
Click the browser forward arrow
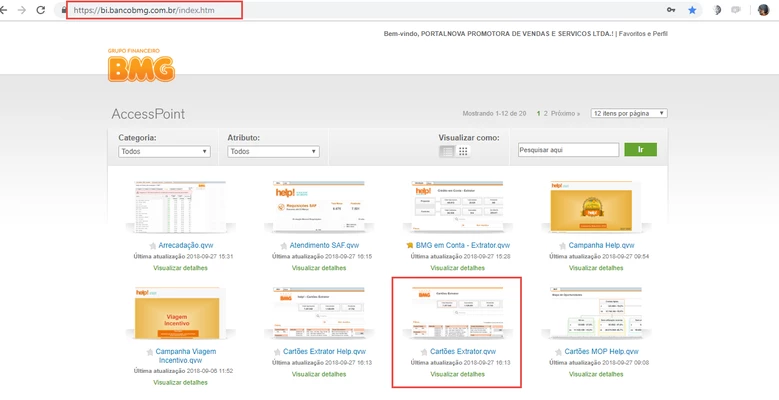[21, 10]
